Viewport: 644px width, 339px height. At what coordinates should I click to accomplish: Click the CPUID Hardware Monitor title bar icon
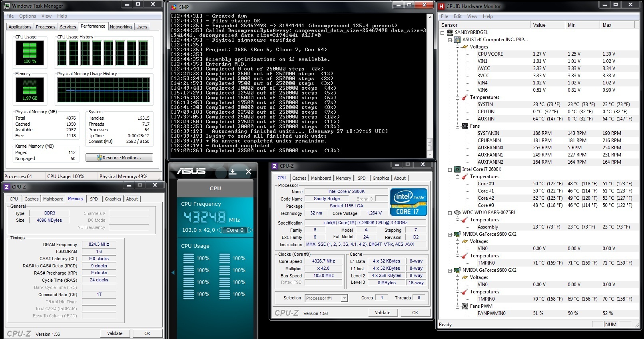(x=441, y=6)
